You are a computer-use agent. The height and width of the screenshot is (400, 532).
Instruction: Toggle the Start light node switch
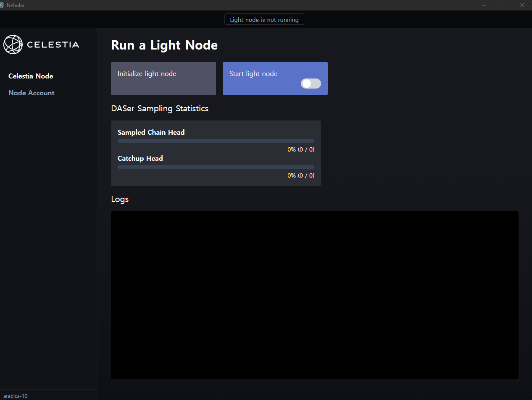(x=311, y=84)
